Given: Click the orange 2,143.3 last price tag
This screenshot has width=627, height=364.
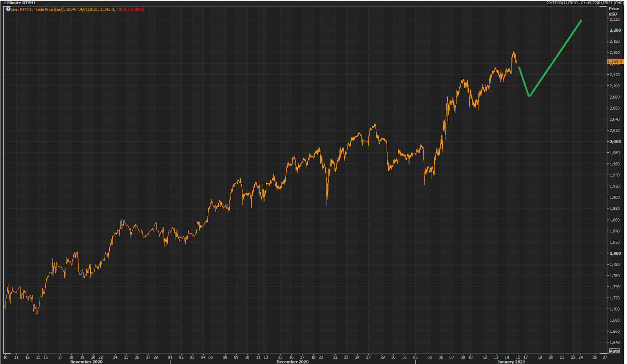Looking at the screenshot, I should (615, 62).
